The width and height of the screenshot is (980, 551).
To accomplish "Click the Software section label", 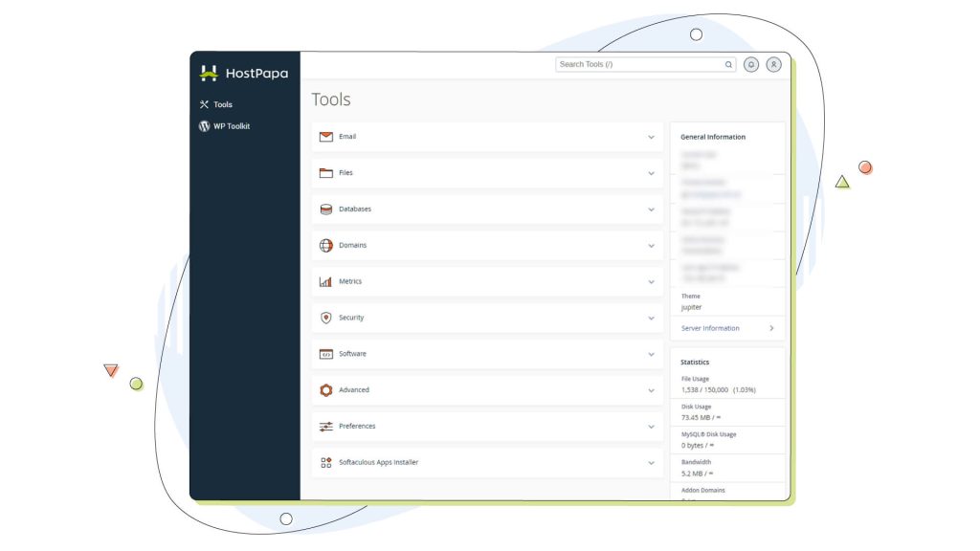I will pos(352,354).
